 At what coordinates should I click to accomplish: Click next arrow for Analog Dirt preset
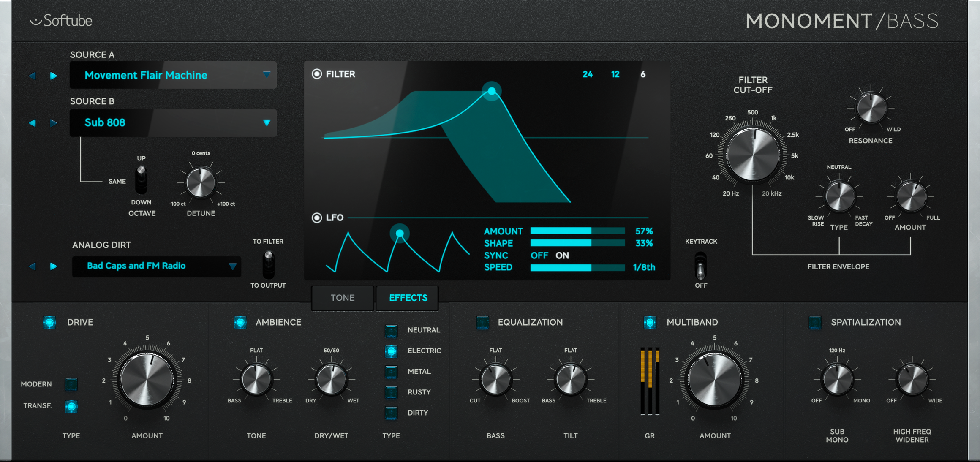pyautogui.click(x=54, y=266)
